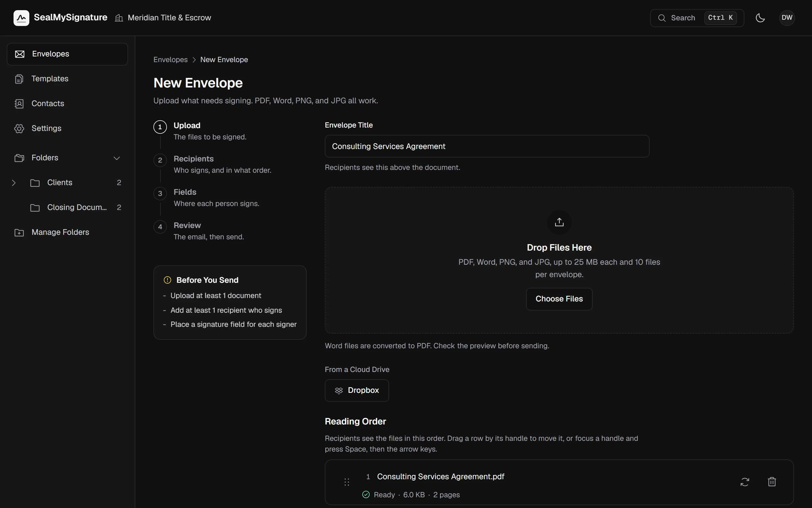
Task: Select the Recipients step label
Action: [194, 159]
